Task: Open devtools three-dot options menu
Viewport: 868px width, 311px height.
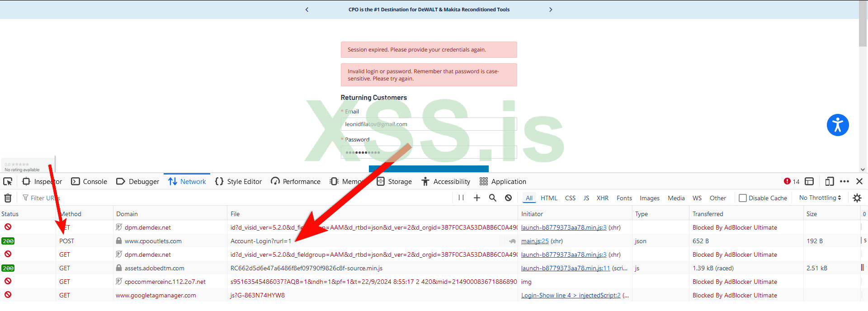Action: (844, 181)
